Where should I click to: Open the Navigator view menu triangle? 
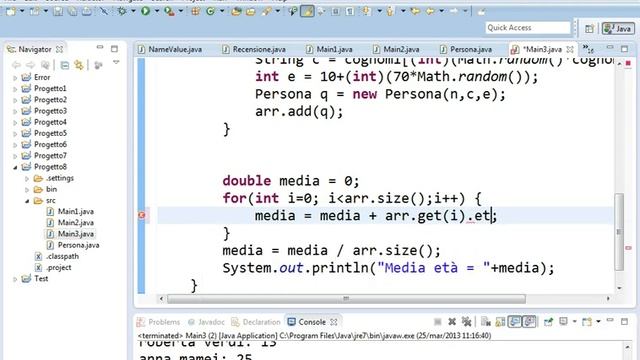click(x=116, y=63)
